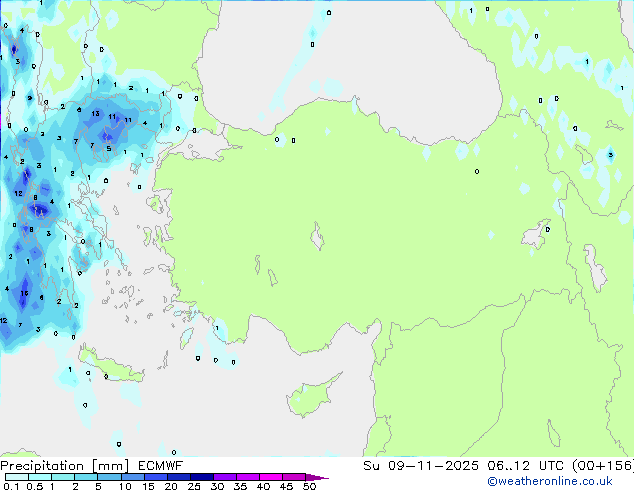Click the '30' legend scale label
Viewport: 634px width, 490px height.
[217, 486]
